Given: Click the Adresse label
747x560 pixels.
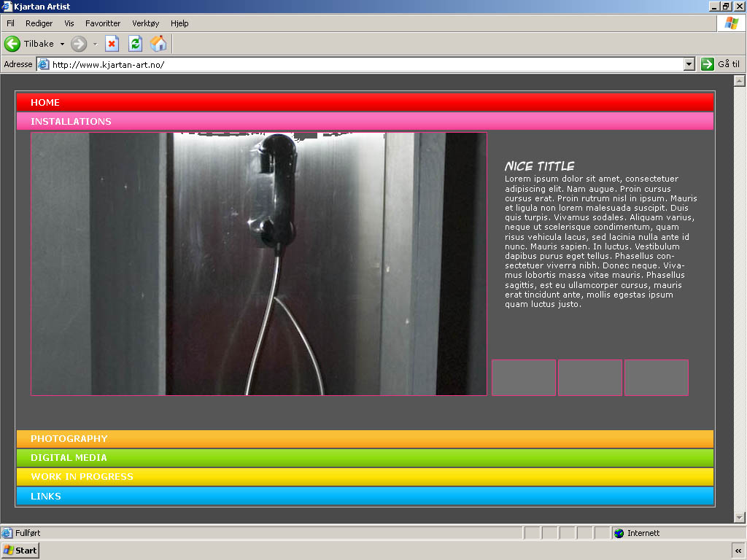Looking at the screenshot, I should pyautogui.click(x=18, y=64).
